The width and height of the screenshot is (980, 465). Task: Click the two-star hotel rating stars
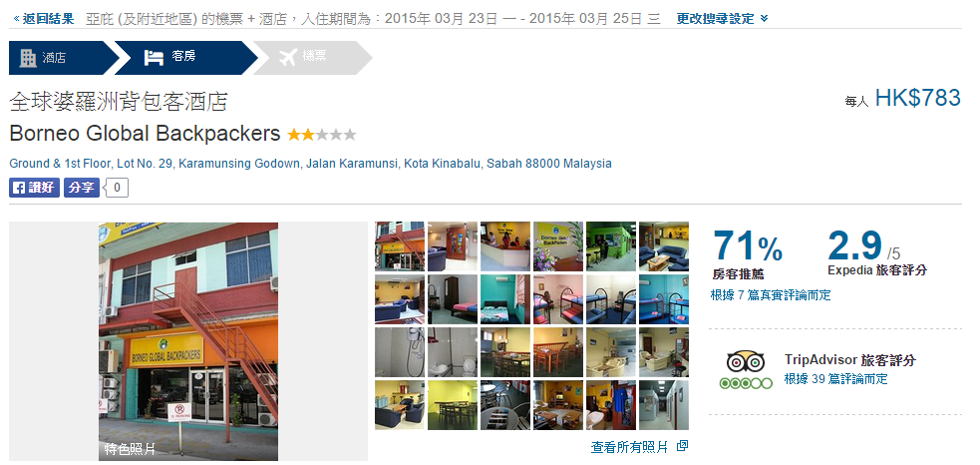321,135
